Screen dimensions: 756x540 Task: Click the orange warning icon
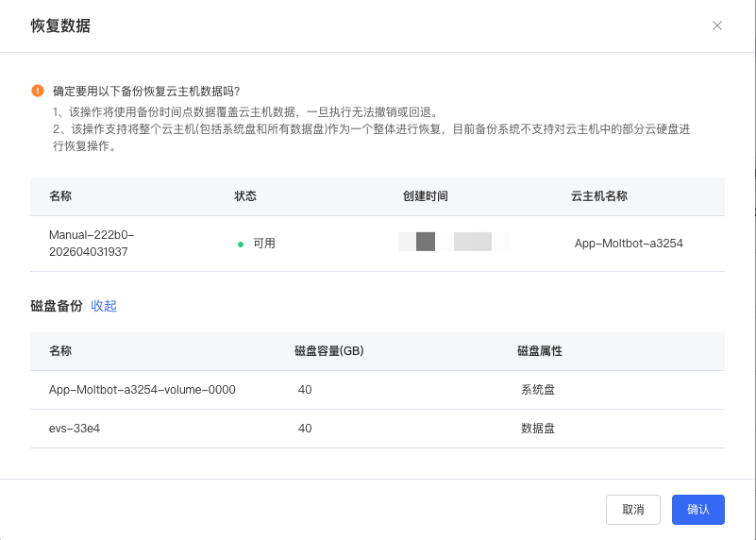38,91
